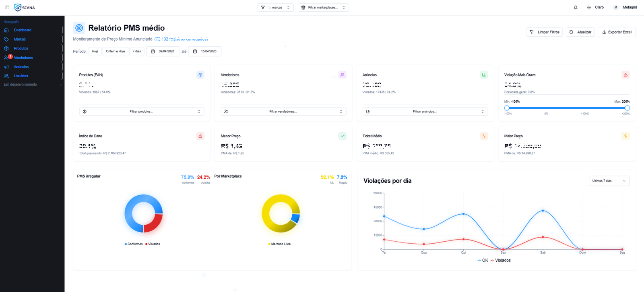Click the Marcas tag icon in sidebar
Screen dimensions: 644x292
pyautogui.click(x=6, y=39)
